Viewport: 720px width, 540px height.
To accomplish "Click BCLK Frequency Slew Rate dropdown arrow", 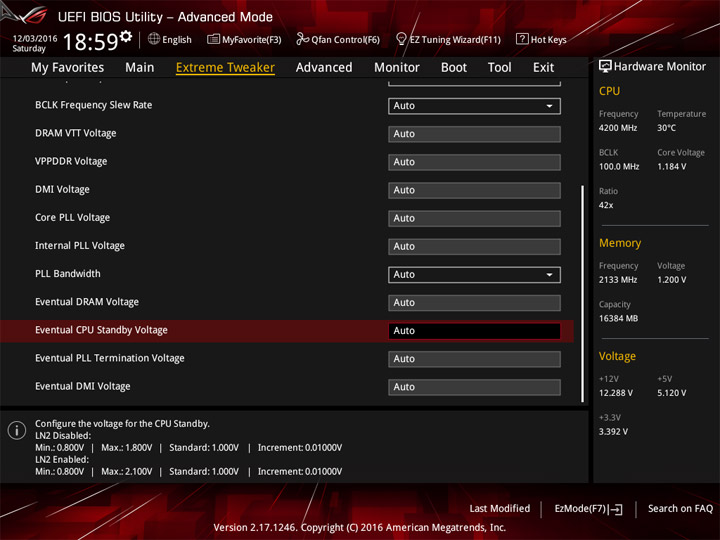I will (549, 106).
